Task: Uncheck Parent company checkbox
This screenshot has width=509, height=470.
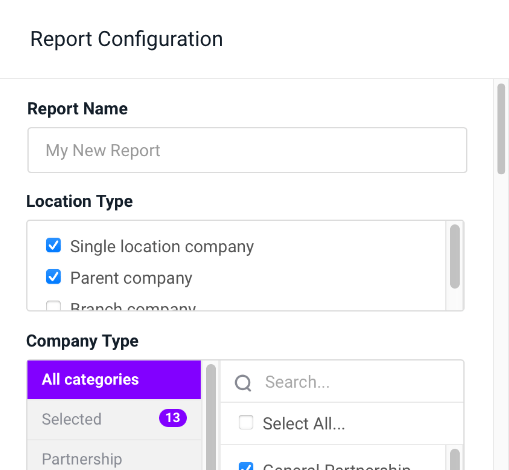Action: tap(53, 277)
